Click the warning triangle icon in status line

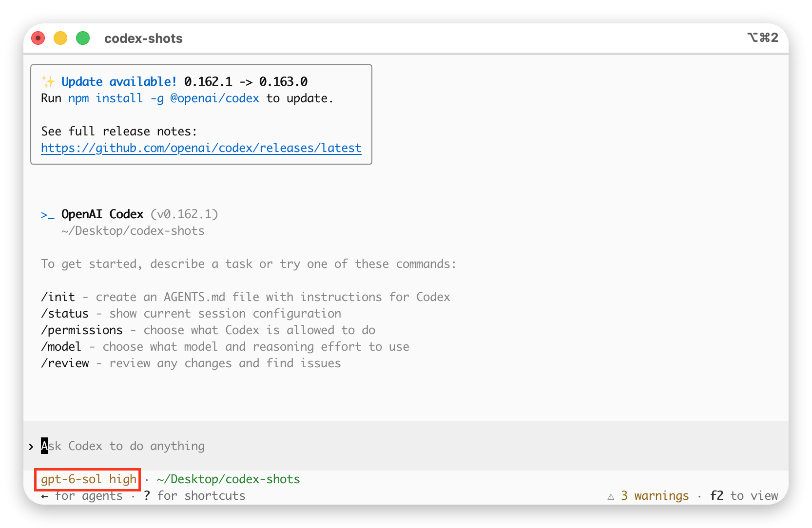point(611,496)
